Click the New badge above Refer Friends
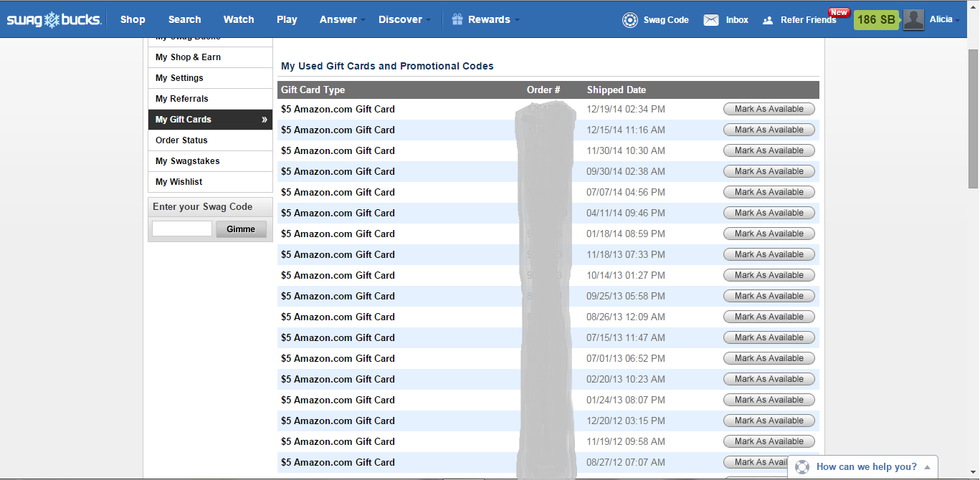Image resolution: width=980 pixels, height=480 pixels. (x=839, y=12)
